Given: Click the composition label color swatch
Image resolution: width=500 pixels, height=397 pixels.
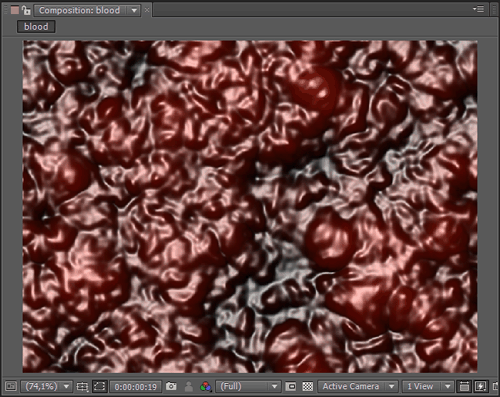Looking at the screenshot, I should click(x=14, y=10).
